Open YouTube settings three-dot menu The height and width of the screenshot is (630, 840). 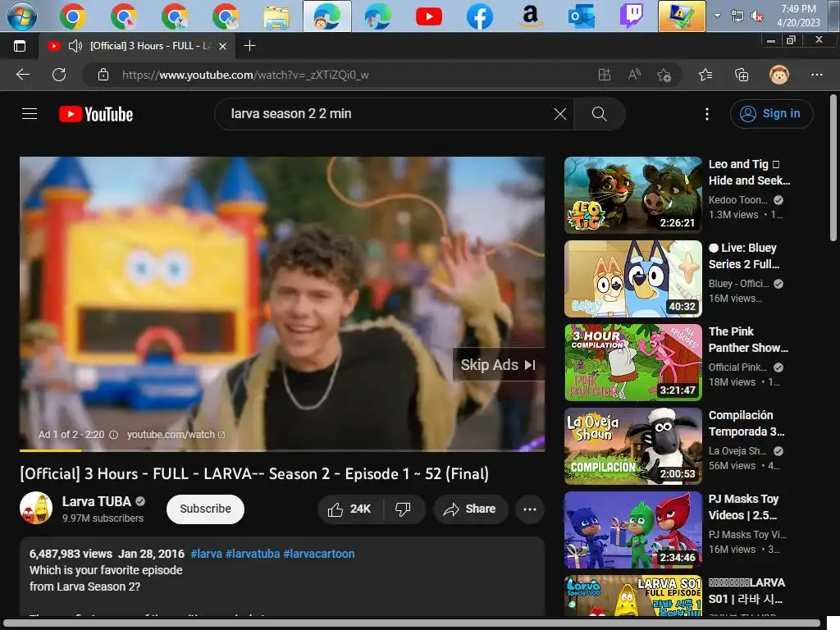(x=706, y=113)
